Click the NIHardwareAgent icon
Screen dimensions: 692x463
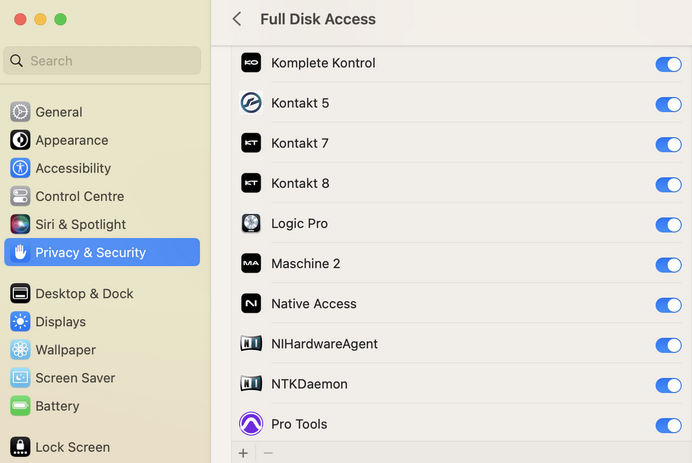pyautogui.click(x=251, y=343)
